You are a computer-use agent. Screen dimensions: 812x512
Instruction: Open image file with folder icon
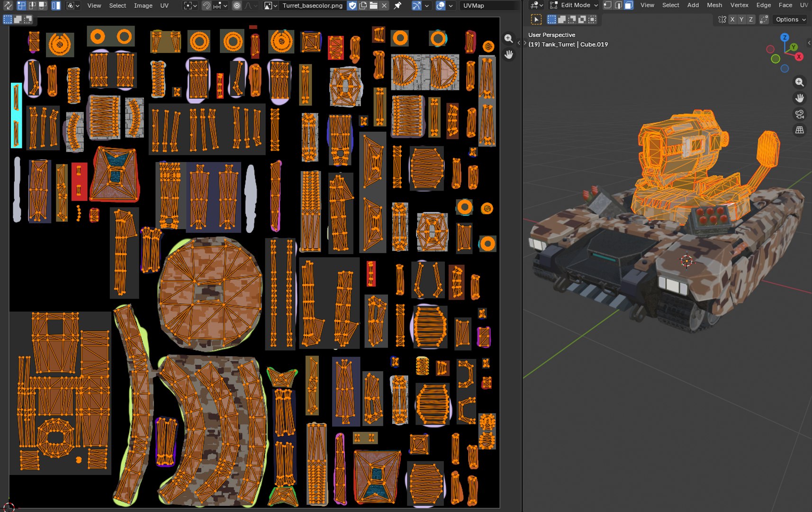[373, 6]
